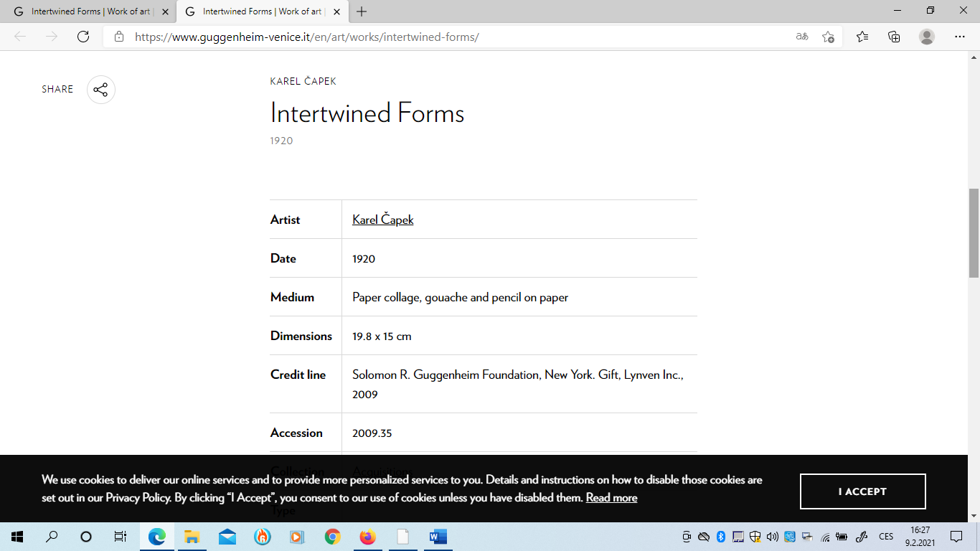Open a new browser tab
The width and height of the screenshot is (980, 551).
pyautogui.click(x=362, y=11)
